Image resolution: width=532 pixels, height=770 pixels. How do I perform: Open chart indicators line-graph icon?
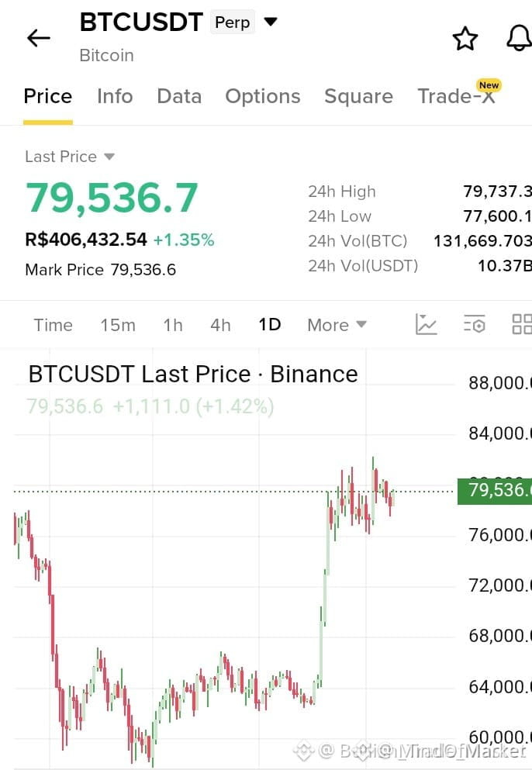coord(426,325)
